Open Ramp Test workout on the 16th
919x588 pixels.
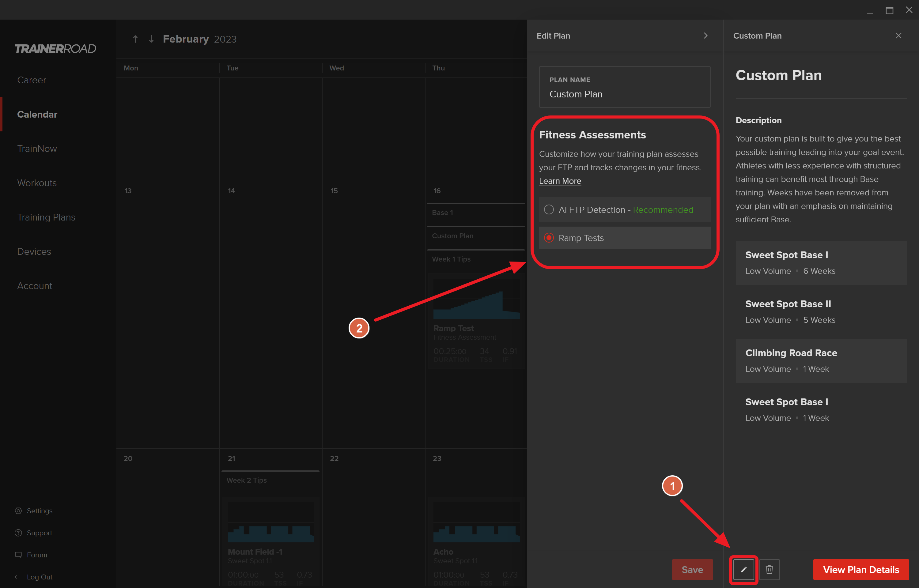tap(476, 321)
